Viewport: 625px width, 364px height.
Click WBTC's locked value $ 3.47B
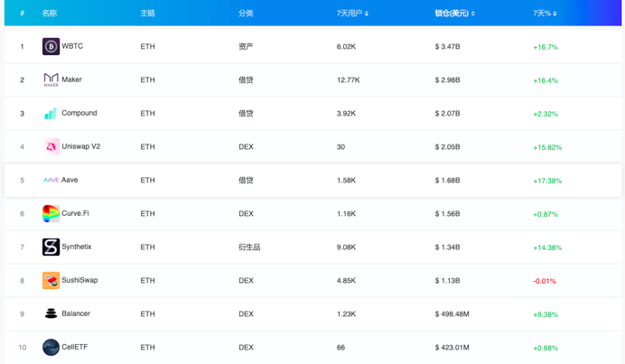coord(447,47)
